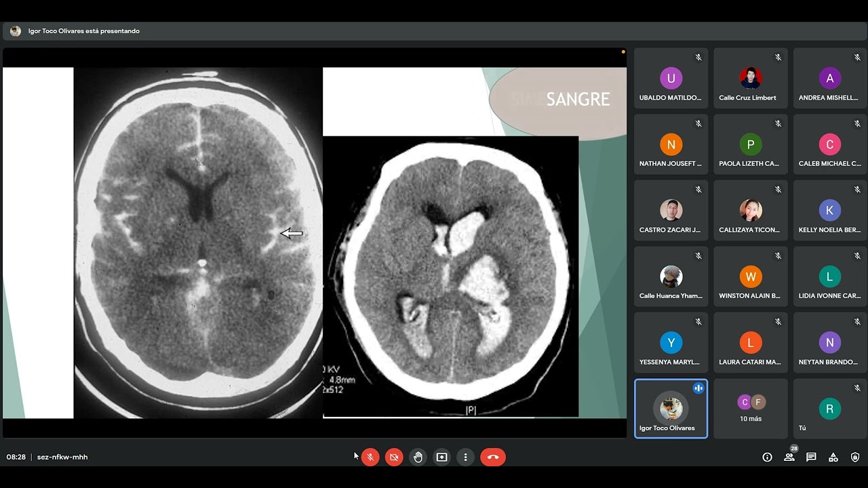Click muted mic icon on CASTRO ZACARI tile

698,190
